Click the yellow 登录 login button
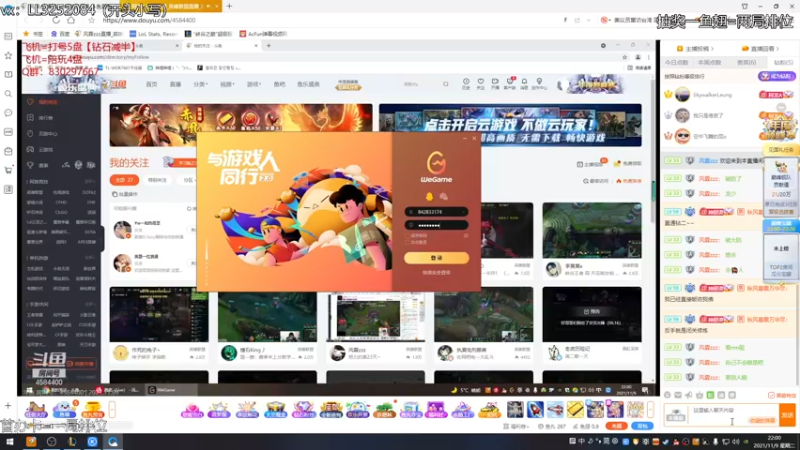Image resolution: width=800 pixels, height=450 pixels. click(x=436, y=258)
